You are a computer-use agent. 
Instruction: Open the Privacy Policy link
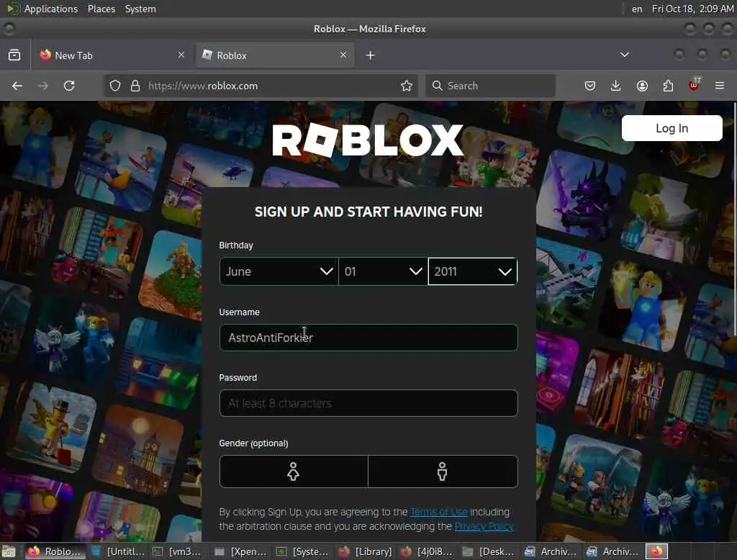tap(484, 526)
